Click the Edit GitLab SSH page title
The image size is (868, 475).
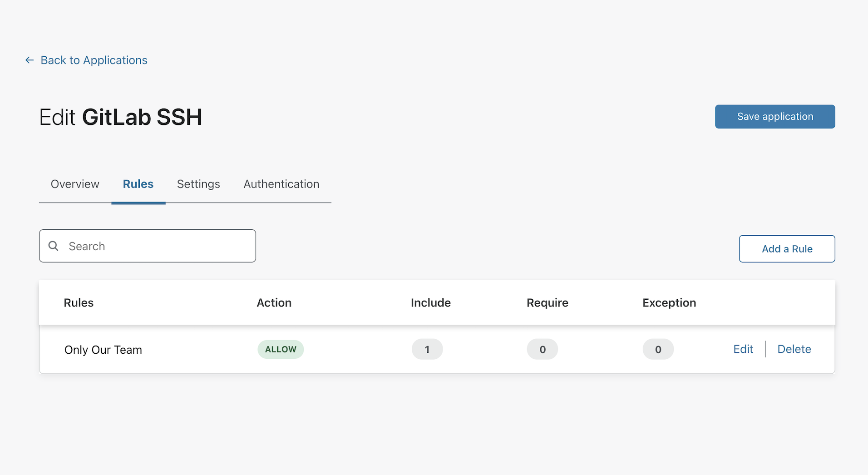click(120, 117)
